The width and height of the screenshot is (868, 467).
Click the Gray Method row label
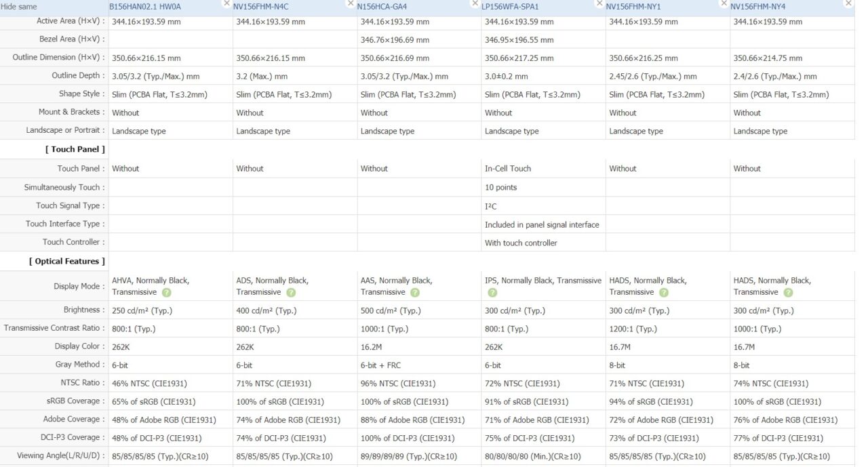80,365
